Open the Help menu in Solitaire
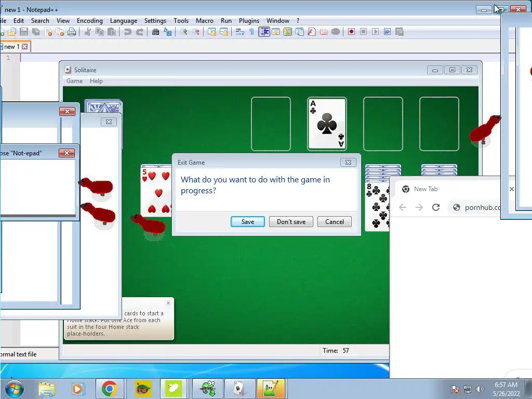532x399 pixels. click(x=96, y=81)
